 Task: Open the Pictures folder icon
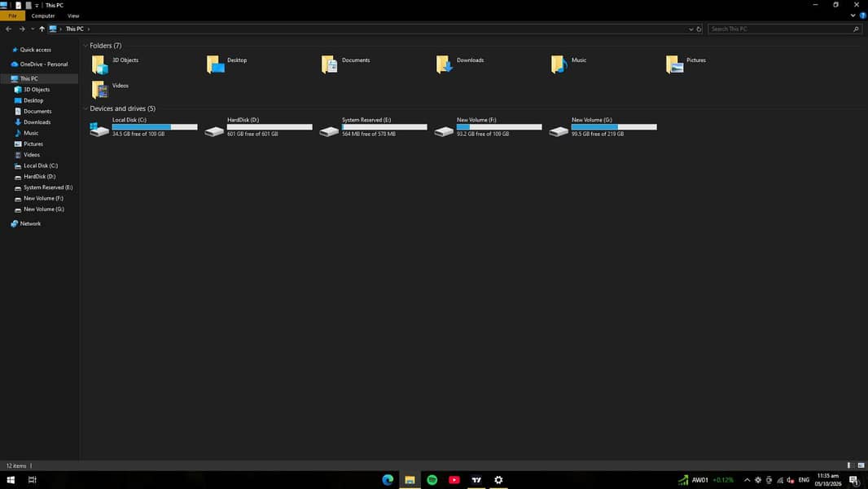[x=674, y=65]
